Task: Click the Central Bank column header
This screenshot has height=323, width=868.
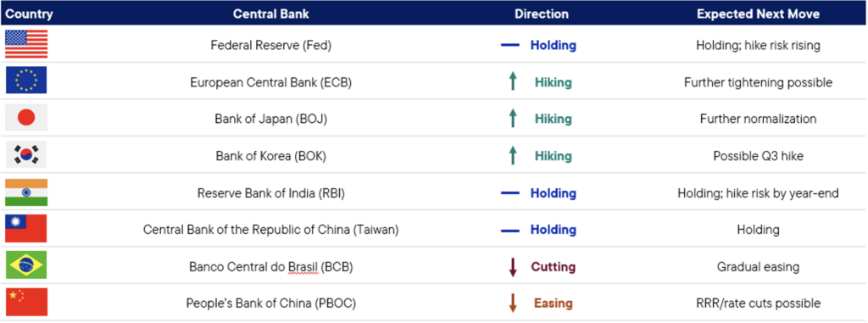Action: 270,14
